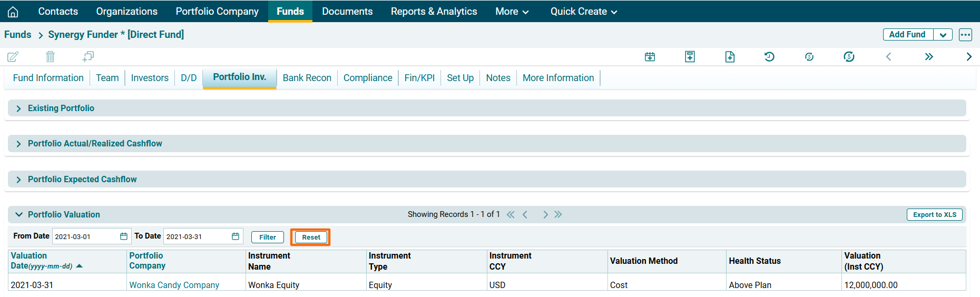Click the calendar add icon in toolbar

pos(650,56)
